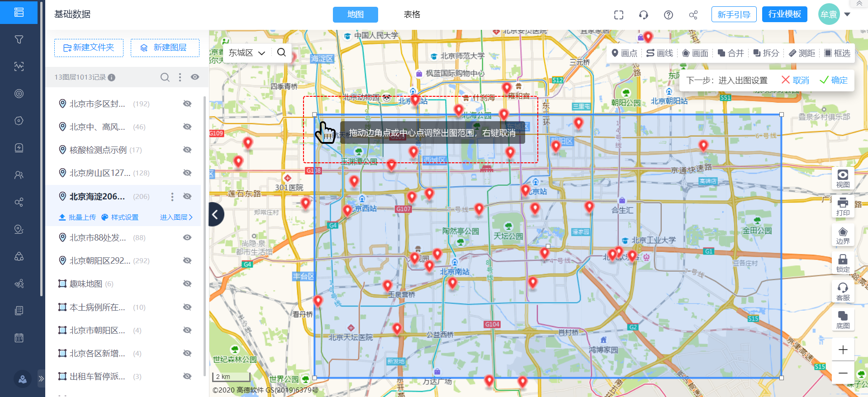The height and width of the screenshot is (397, 868).
Task: Click the fullscreen icon in header
Action: pyautogui.click(x=619, y=15)
